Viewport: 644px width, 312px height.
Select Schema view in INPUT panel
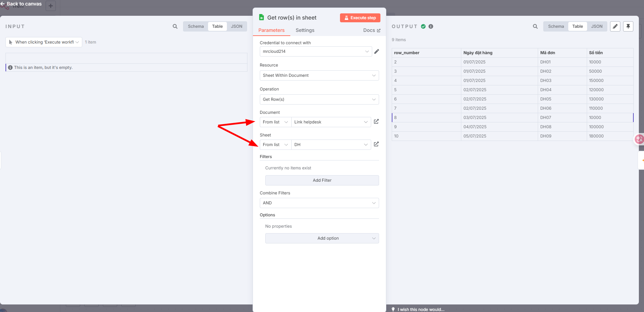click(x=196, y=26)
